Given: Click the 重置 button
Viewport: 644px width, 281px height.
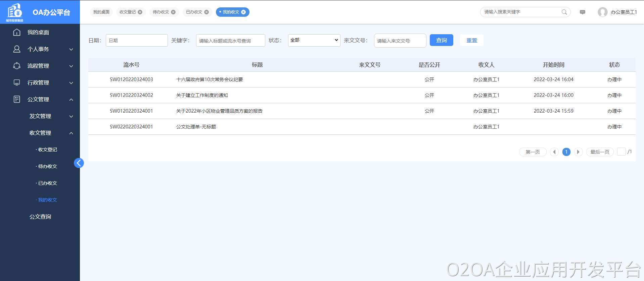Looking at the screenshot, I should (x=471, y=40).
